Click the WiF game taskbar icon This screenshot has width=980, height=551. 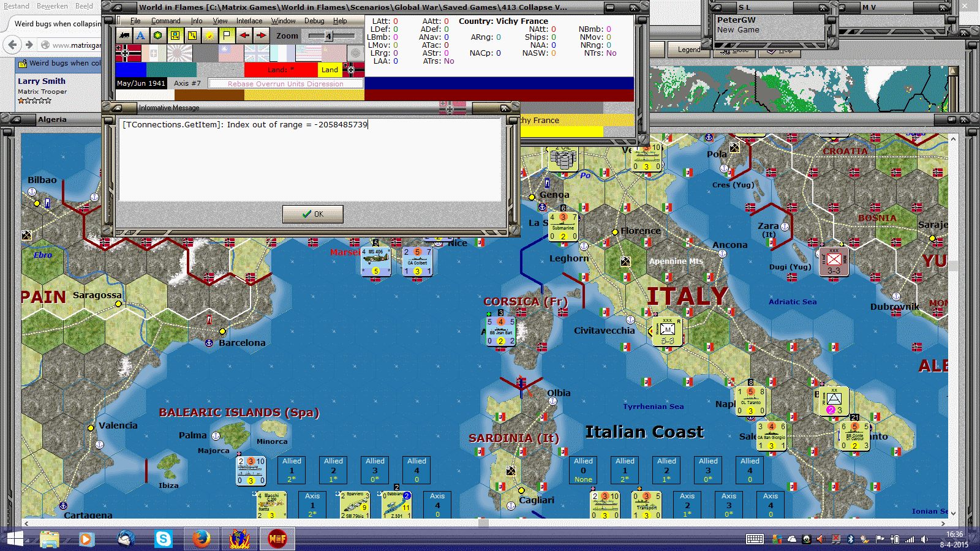277,539
